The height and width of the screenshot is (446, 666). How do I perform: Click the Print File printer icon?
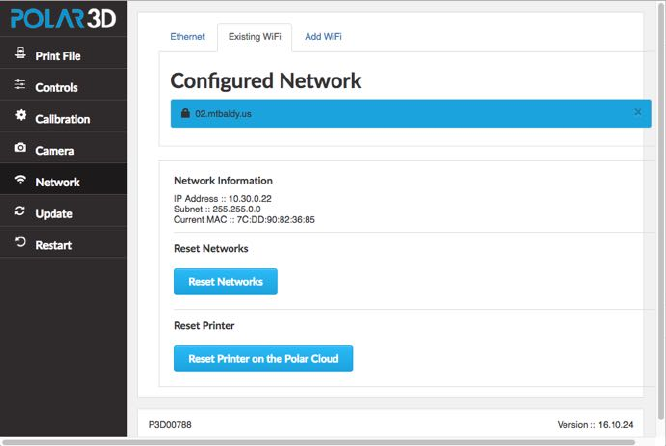click(20, 55)
